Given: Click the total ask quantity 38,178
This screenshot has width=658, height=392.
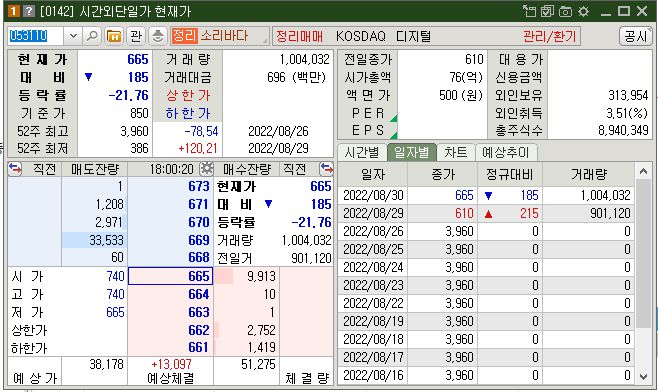Looking at the screenshot, I should point(107,364).
